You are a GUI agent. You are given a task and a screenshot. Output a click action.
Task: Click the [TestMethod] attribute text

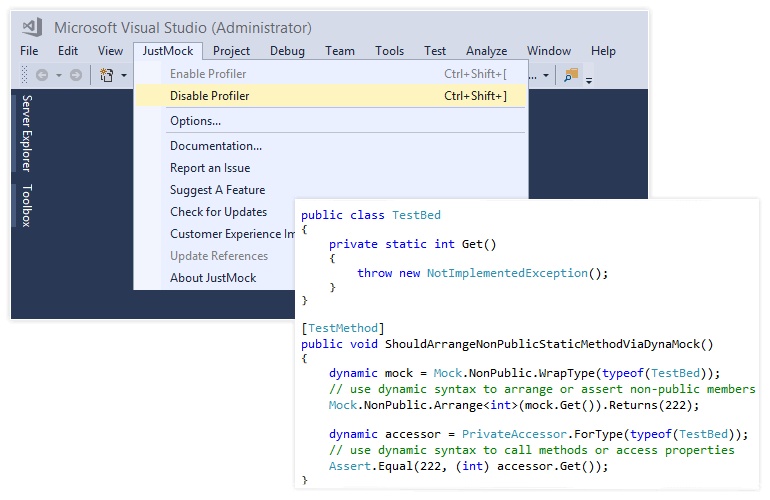click(343, 328)
